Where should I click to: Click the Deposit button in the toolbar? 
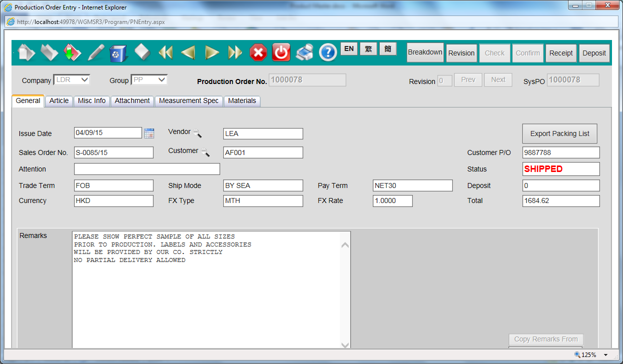594,53
